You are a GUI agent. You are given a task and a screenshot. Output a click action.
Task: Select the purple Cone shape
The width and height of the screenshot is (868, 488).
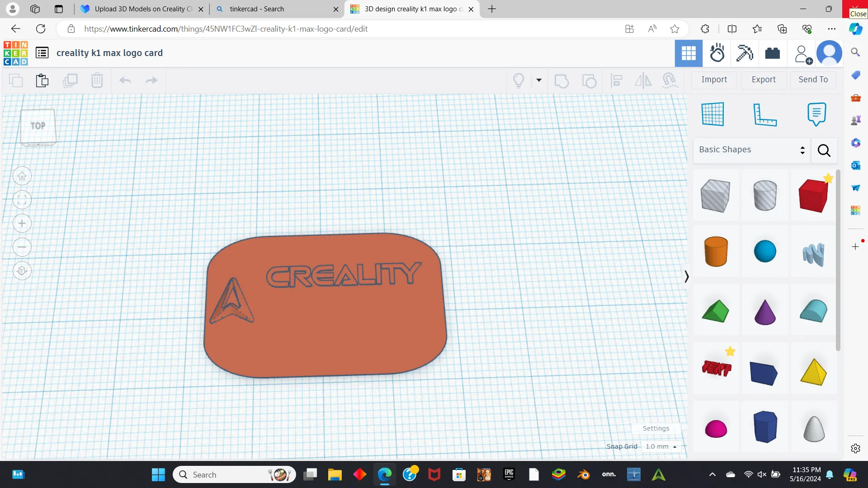(x=765, y=312)
